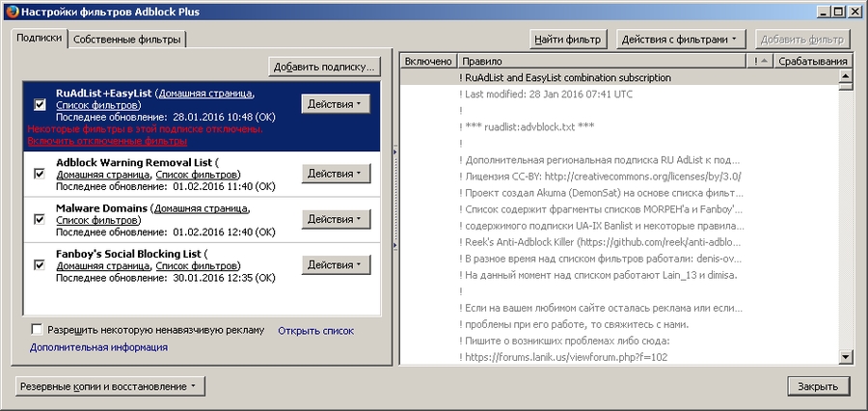
Task: Click the Открыть список link
Action: tap(315, 331)
